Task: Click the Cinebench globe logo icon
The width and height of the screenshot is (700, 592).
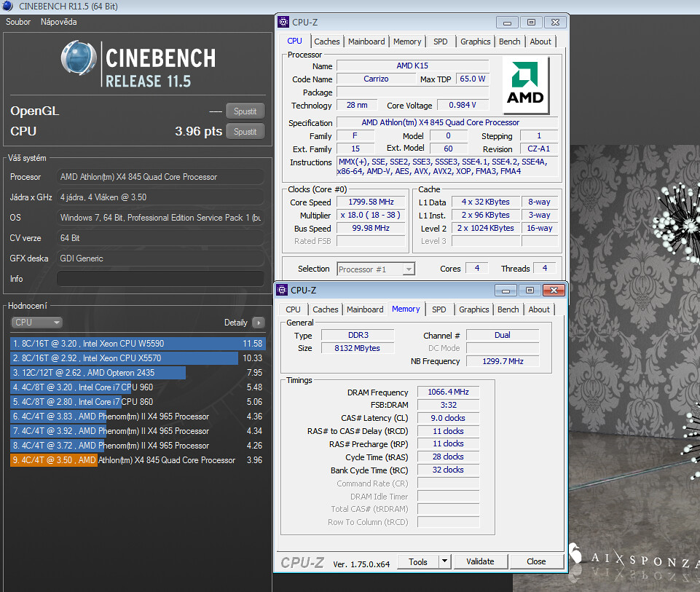Action: [79, 58]
